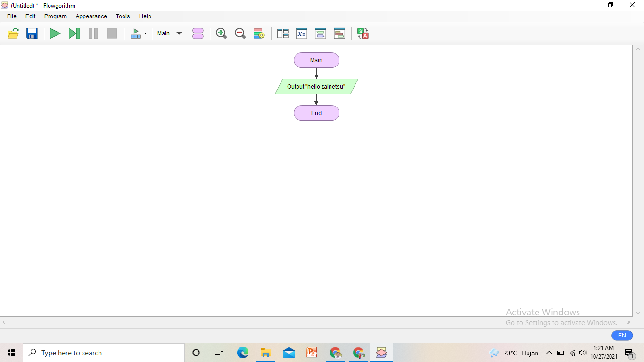This screenshot has height=362, width=644.
Task: Open the layout windows arrangement options
Action: (282, 33)
